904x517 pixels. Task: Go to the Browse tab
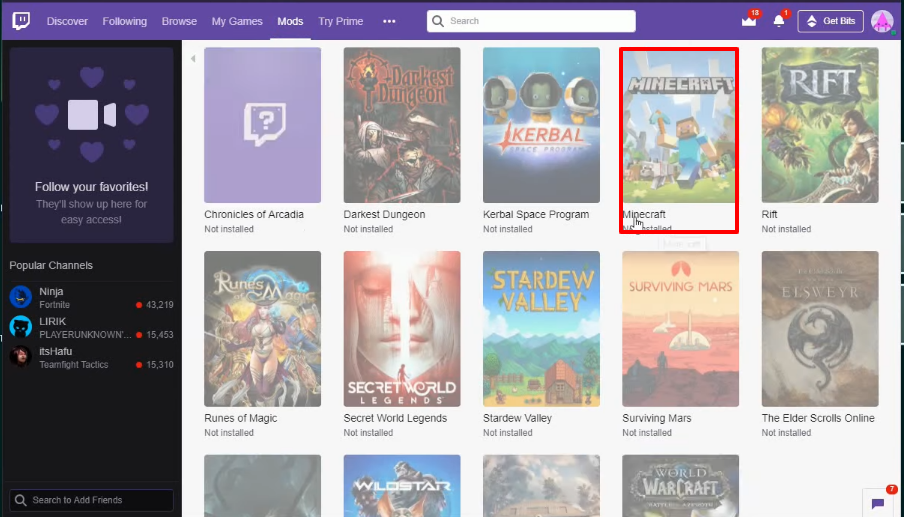(179, 21)
